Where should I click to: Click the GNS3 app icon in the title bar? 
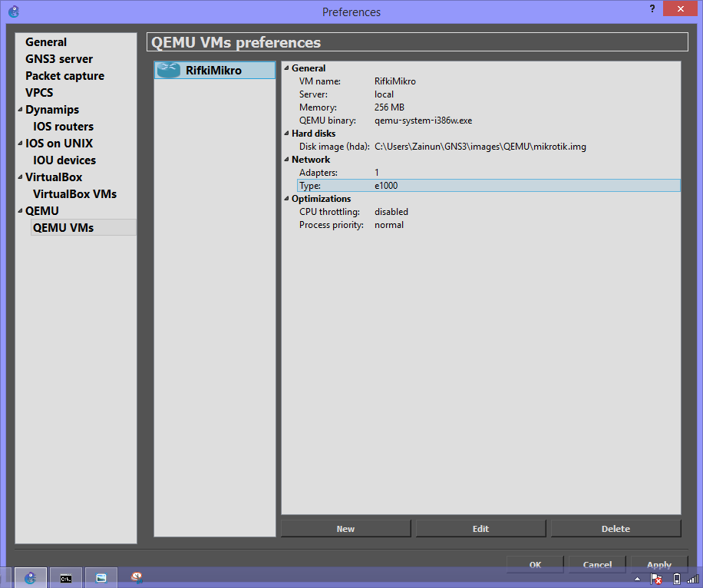point(14,12)
